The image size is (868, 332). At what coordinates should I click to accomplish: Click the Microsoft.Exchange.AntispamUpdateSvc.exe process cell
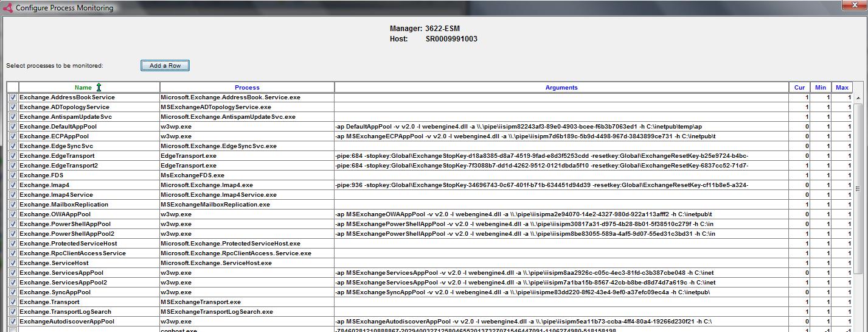tap(247, 117)
